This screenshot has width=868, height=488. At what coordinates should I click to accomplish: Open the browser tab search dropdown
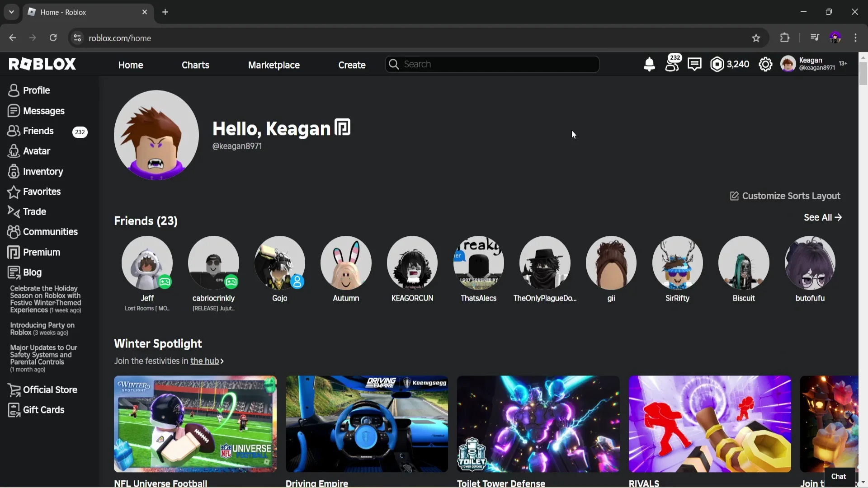[x=11, y=12]
